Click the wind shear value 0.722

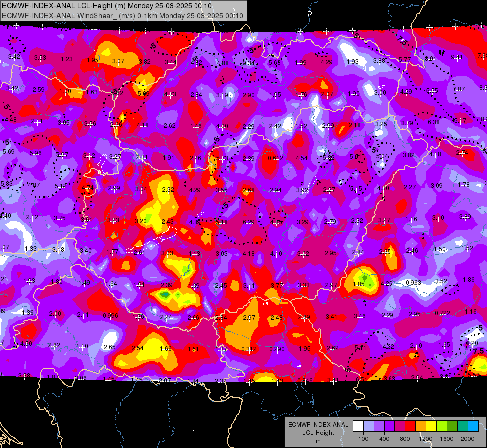coord(442,313)
